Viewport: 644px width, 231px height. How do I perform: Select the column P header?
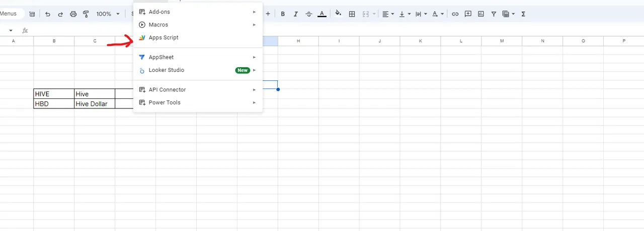(x=624, y=41)
